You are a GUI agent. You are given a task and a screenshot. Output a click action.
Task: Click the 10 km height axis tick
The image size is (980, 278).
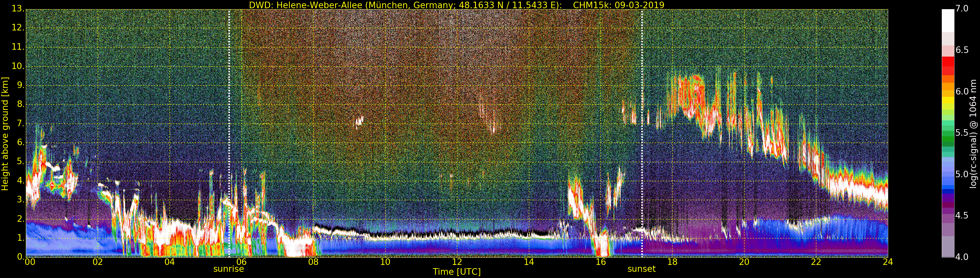point(18,66)
